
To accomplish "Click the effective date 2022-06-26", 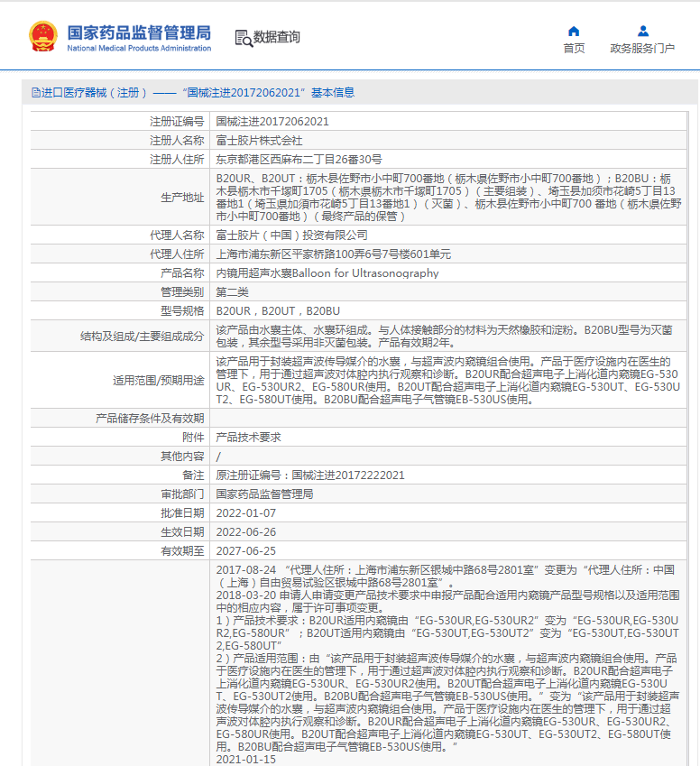I will (246, 532).
